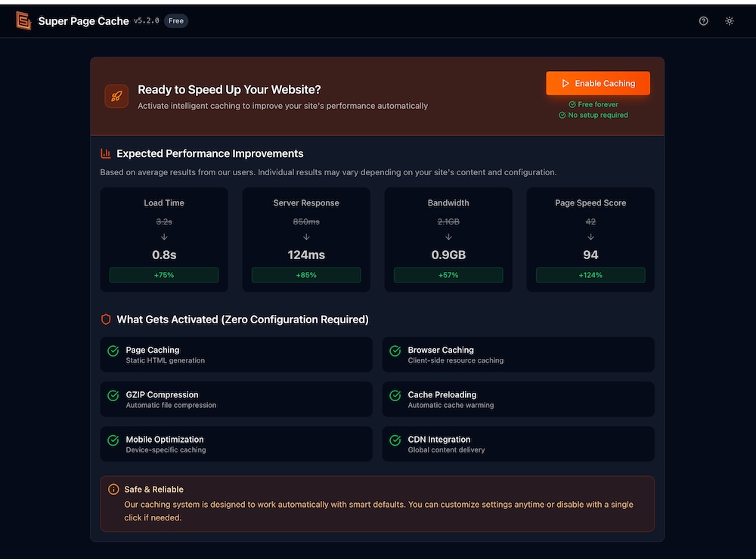Click the info icon next to Safe & Reliable
756x559 pixels.
(x=113, y=490)
